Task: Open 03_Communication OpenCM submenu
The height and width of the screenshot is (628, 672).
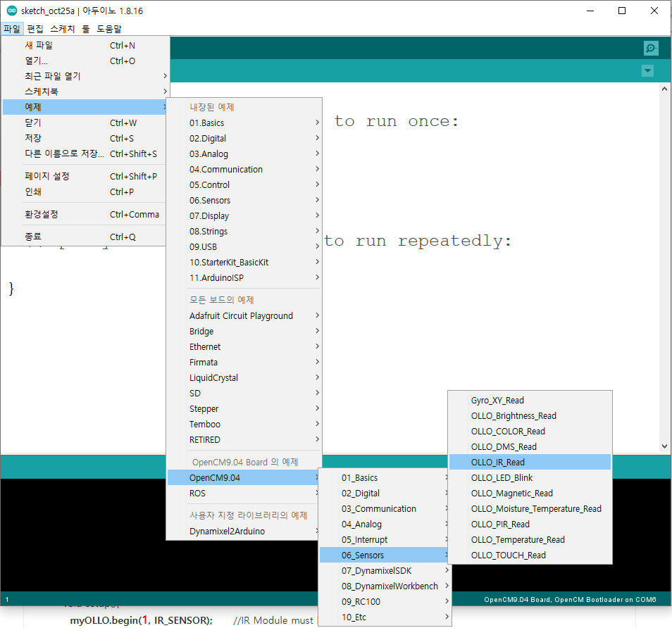Action: (385, 508)
